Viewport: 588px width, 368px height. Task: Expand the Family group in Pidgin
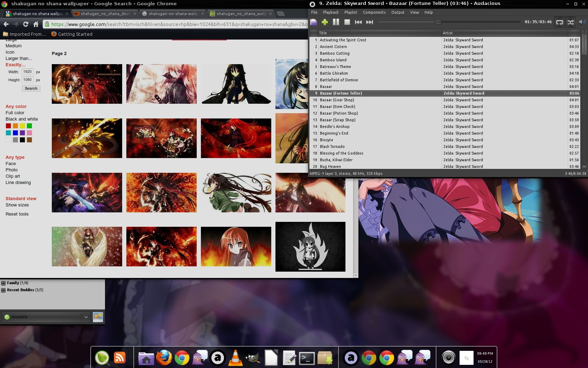pyautogui.click(x=3, y=283)
